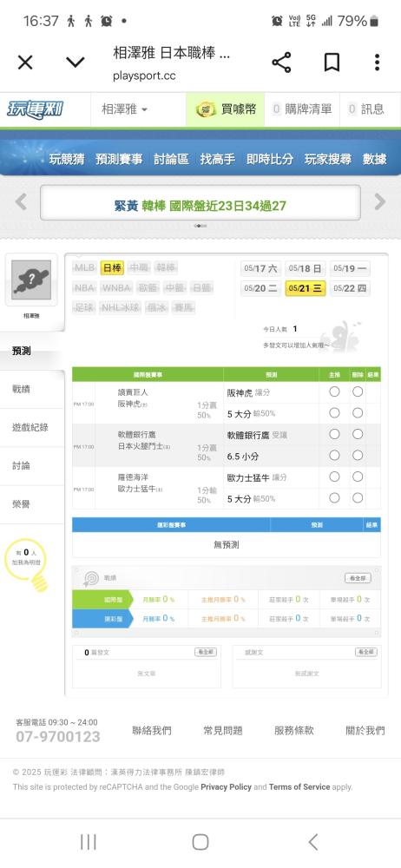Choose date 05/18 日

pyautogui.click(x=306, y=268)
